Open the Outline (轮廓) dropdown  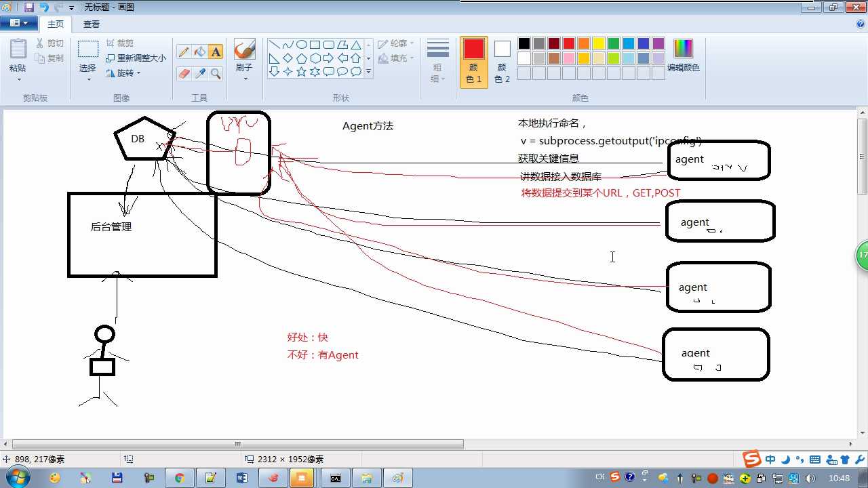pyautogui.click(x=396, y=43)
